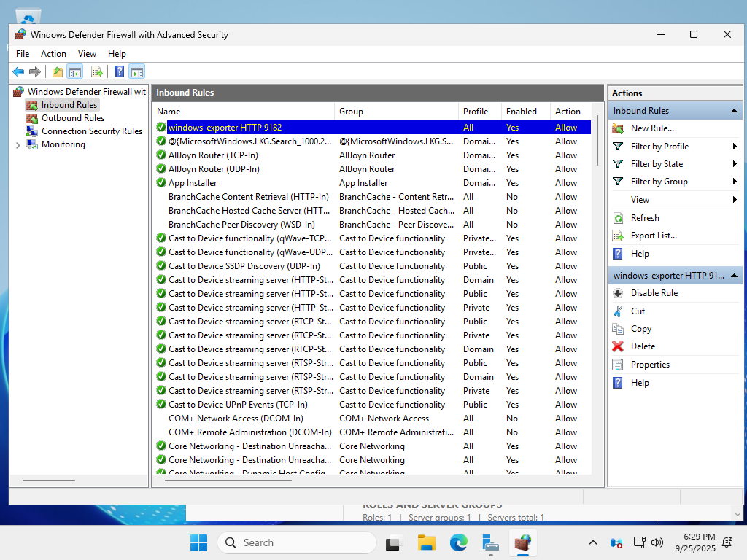The image size is (747, 560).
Task: Click the horizontal scrollbar in the tree pane
Action: point(49,481)
